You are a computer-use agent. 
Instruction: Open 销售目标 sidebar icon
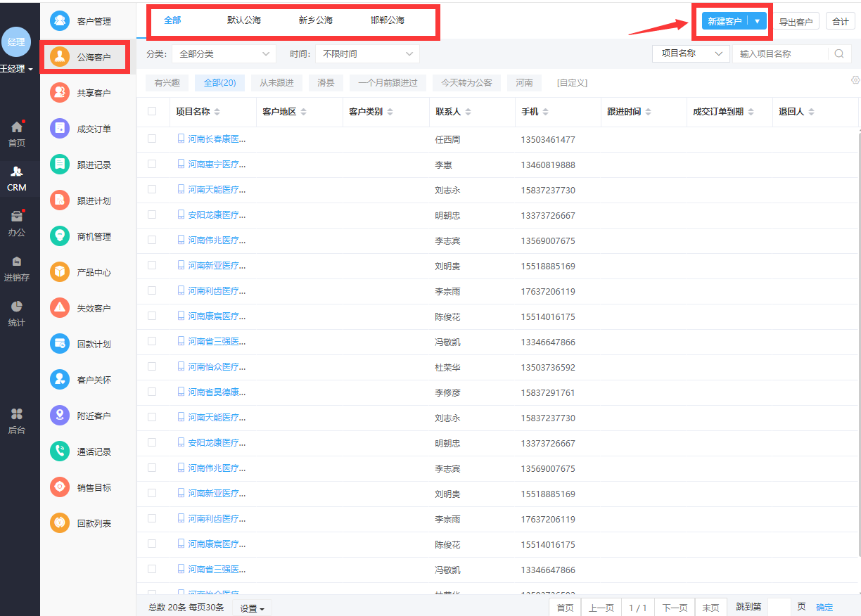point(60,487)
